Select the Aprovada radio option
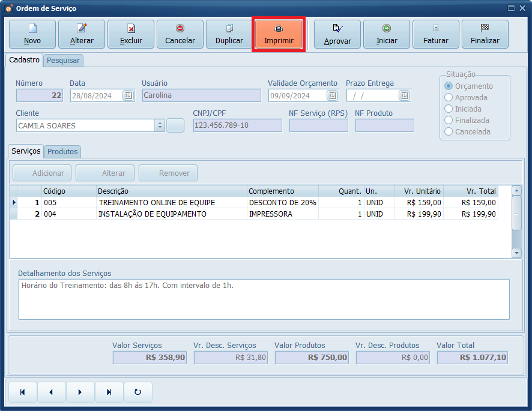The height and width of the screenshot is (411, 532). (449, 97)
